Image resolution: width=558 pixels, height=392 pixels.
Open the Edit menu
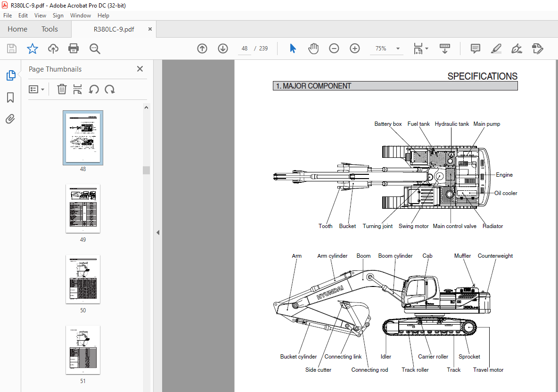pos(23,15)
